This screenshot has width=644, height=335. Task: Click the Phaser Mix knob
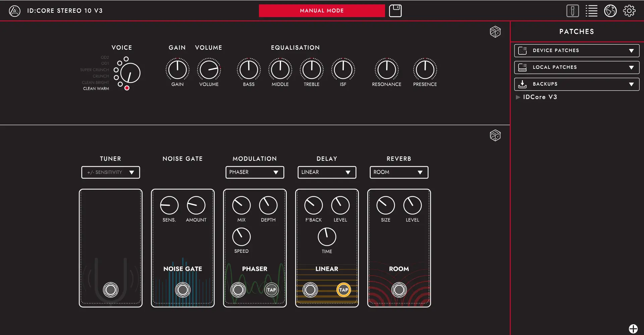241,205
